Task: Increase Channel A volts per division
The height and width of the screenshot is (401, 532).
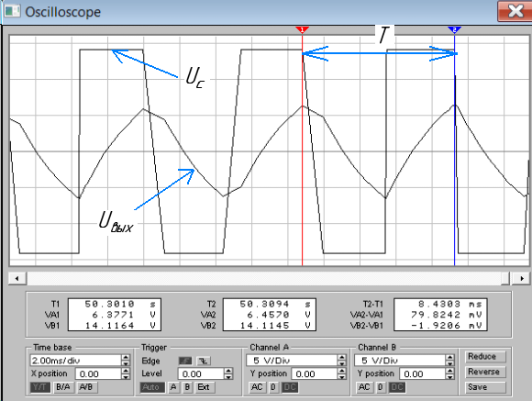Action: (x=342, y=357)
